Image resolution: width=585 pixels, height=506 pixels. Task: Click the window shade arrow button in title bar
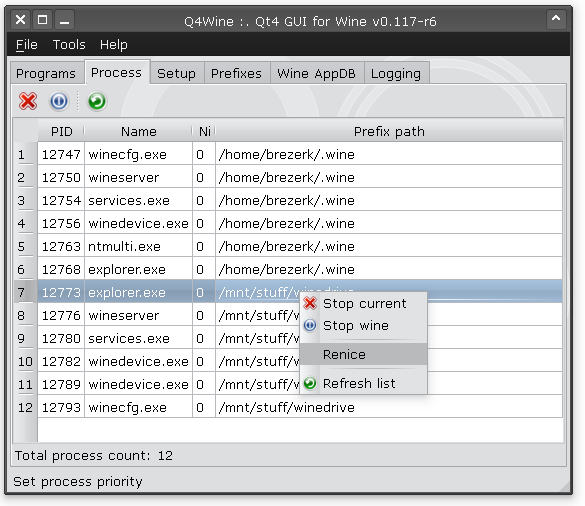(x=556, y=19)
